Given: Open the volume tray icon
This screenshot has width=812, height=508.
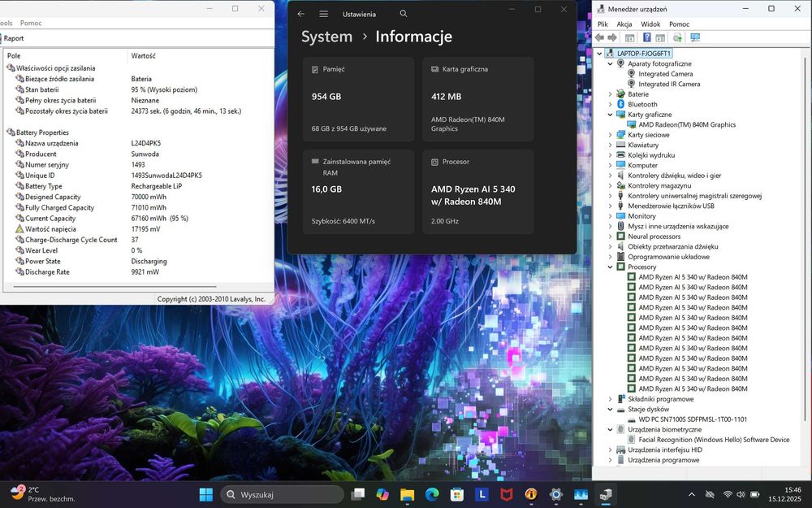Looking at the screenshot, I should tap(741, 494).
